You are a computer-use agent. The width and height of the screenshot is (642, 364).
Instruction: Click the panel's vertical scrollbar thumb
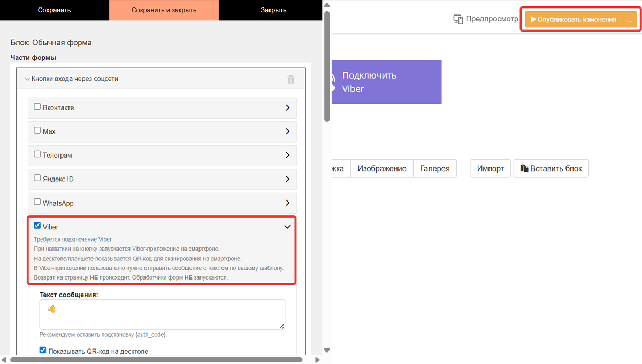(x=326, y=66)
